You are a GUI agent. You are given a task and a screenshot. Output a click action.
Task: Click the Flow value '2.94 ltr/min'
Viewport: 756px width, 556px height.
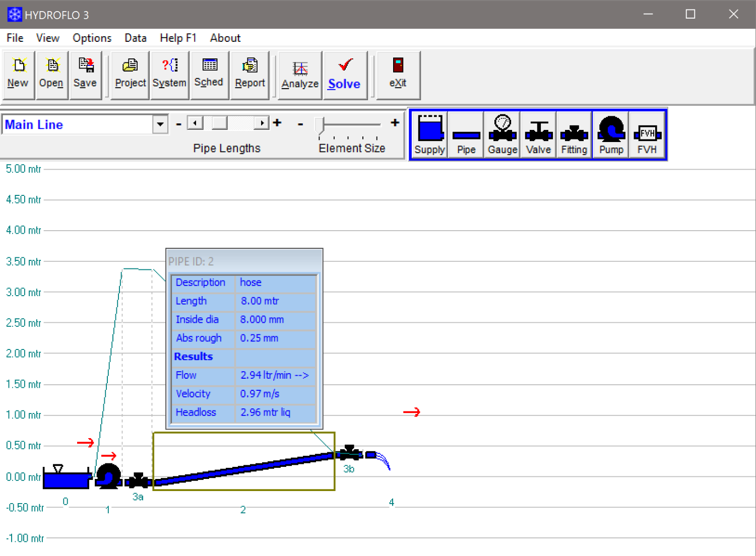click(275, 375)
